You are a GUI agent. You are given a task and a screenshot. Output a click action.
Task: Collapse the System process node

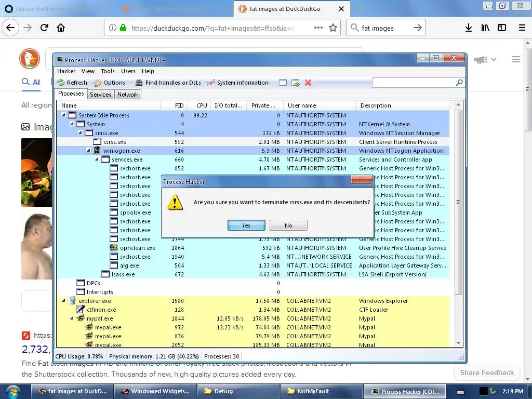click(72, 124)
